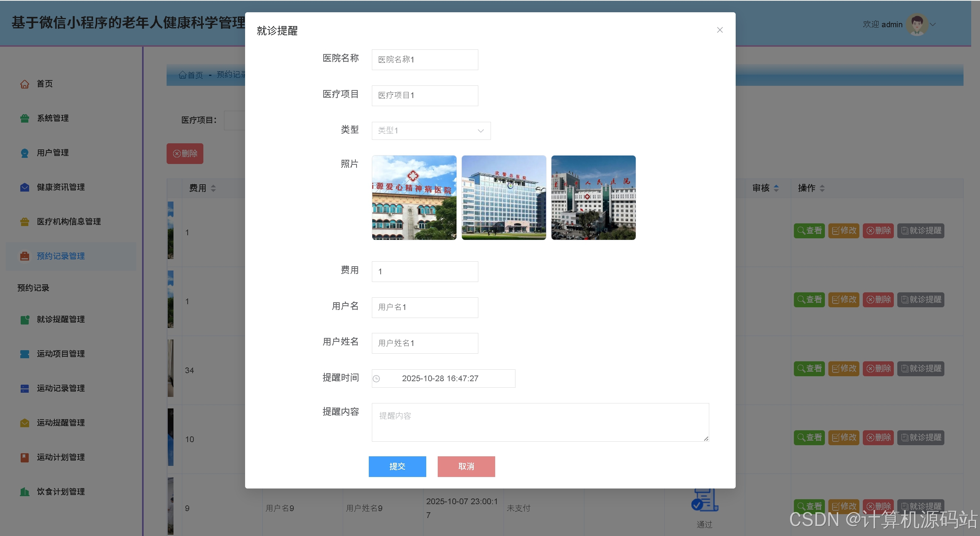
Task: Expand 运动记录管理 menu
Action: [x=61, y=388]
